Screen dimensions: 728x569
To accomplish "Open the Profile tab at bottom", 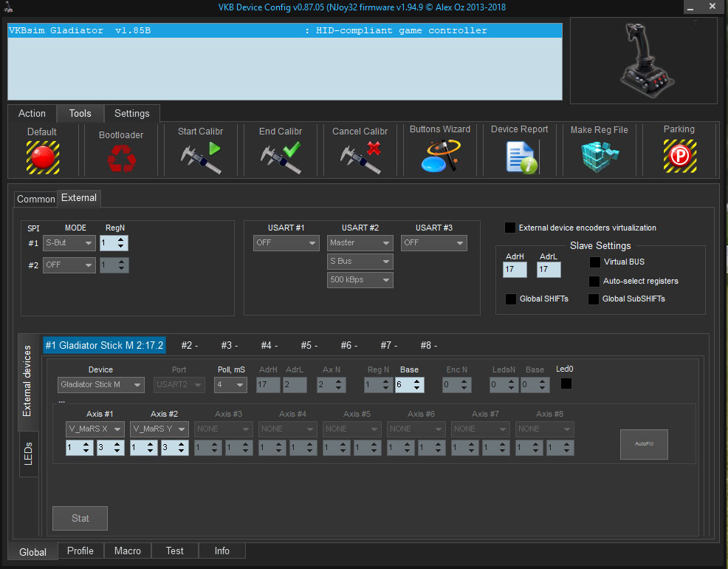I will 80,551.
